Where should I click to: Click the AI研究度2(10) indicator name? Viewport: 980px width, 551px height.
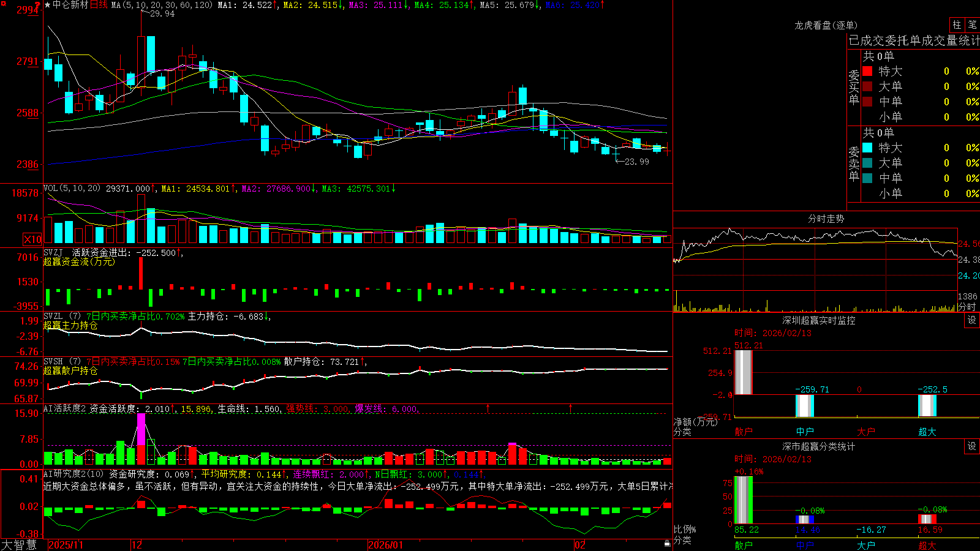73,474
